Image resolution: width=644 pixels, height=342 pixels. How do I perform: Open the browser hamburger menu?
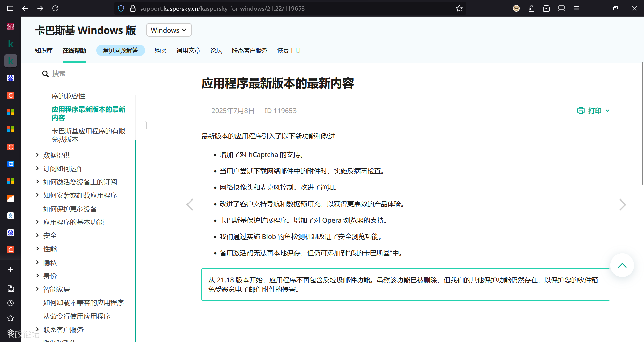[577, 8]
